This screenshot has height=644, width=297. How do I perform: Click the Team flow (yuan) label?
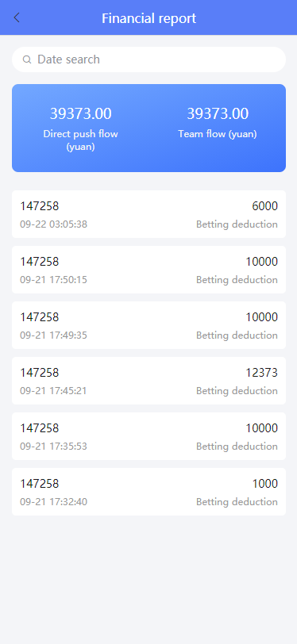point(218,134)
